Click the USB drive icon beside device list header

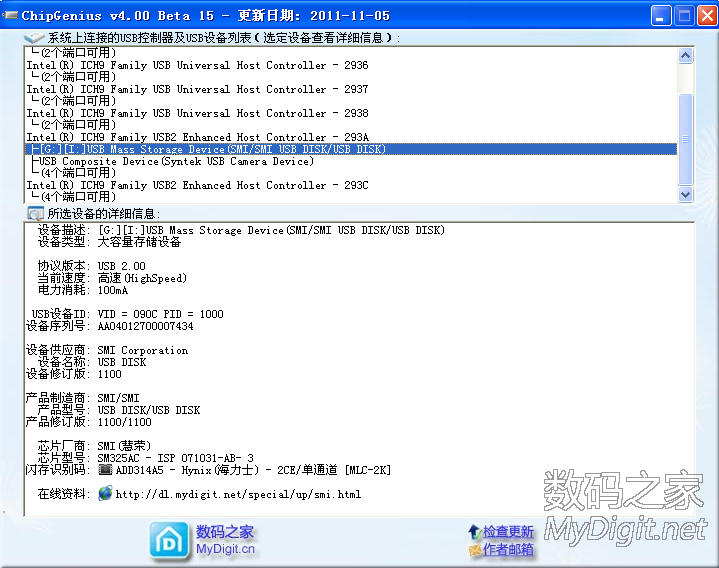click(x=34, y=38)
